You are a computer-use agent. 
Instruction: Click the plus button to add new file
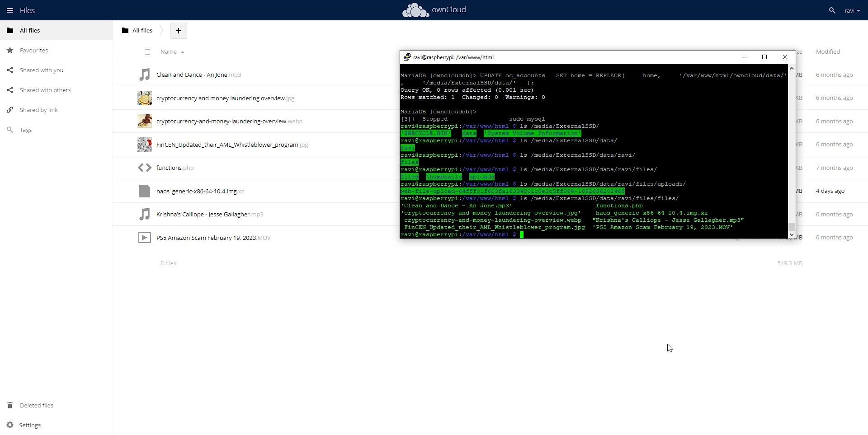point(178,30)
